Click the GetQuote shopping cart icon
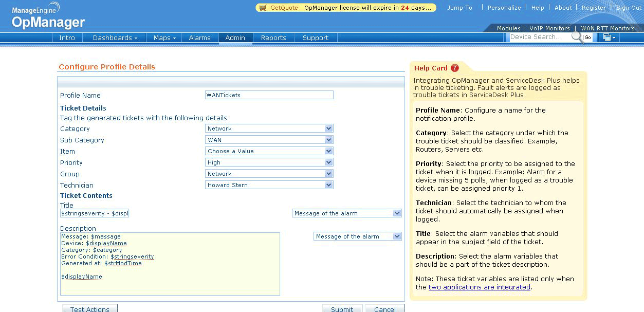Viewport: 644px width, 312px height. (x=263, y=8)
